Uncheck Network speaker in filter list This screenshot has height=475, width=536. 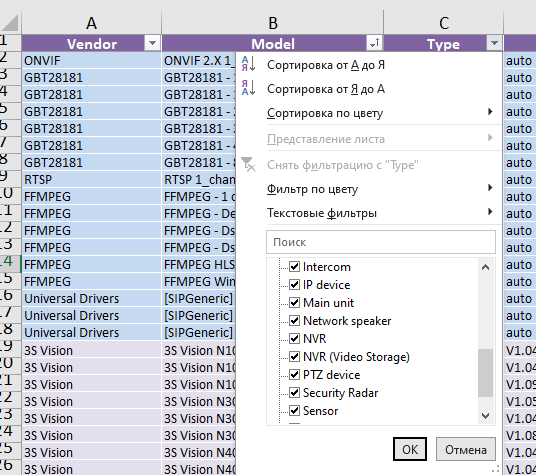pos(294,321)
